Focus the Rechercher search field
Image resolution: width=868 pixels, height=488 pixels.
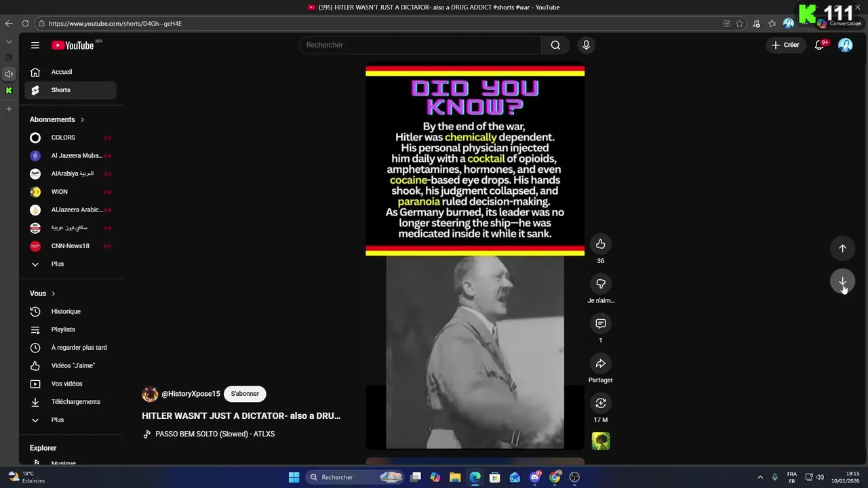(420, 45)
